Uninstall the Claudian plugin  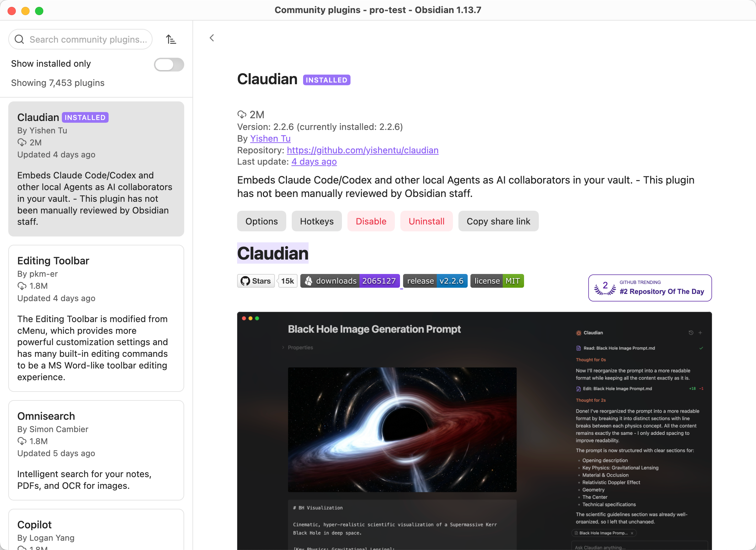pyautogui.click(x=426, y=221)
